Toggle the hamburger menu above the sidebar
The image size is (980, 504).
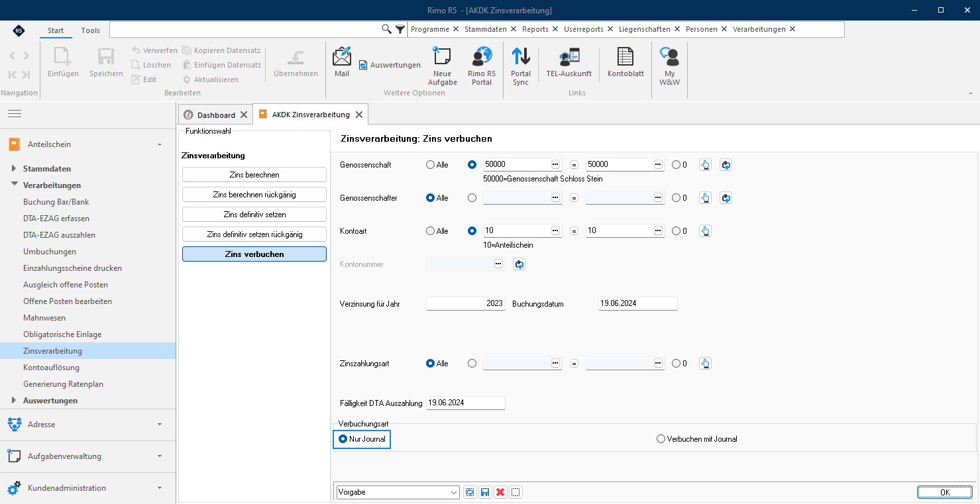coord(15,114)
